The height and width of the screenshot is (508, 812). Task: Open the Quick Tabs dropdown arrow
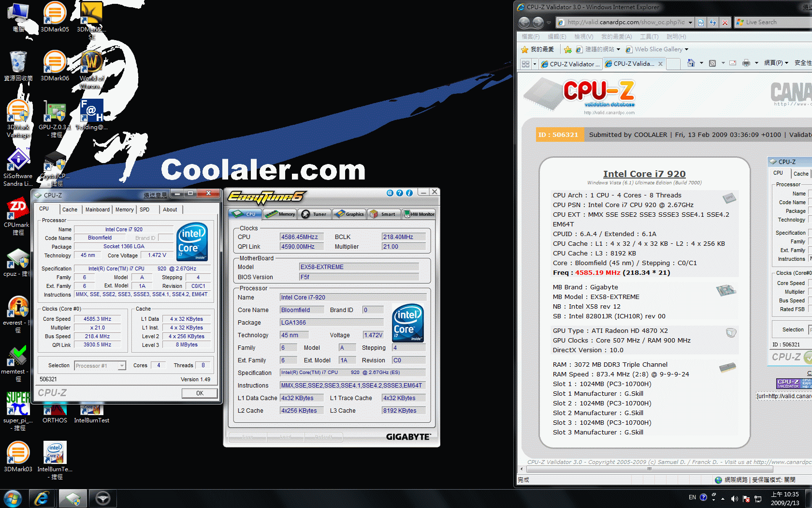(535, 64)
